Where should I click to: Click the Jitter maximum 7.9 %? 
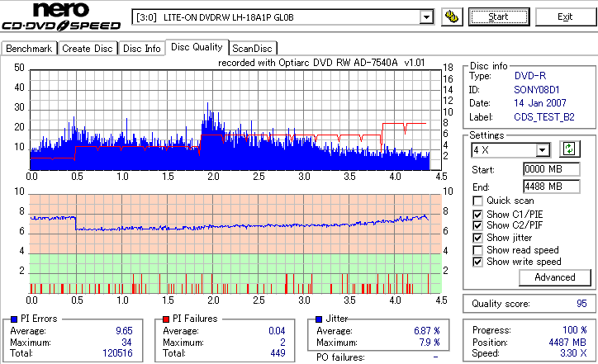430,343
